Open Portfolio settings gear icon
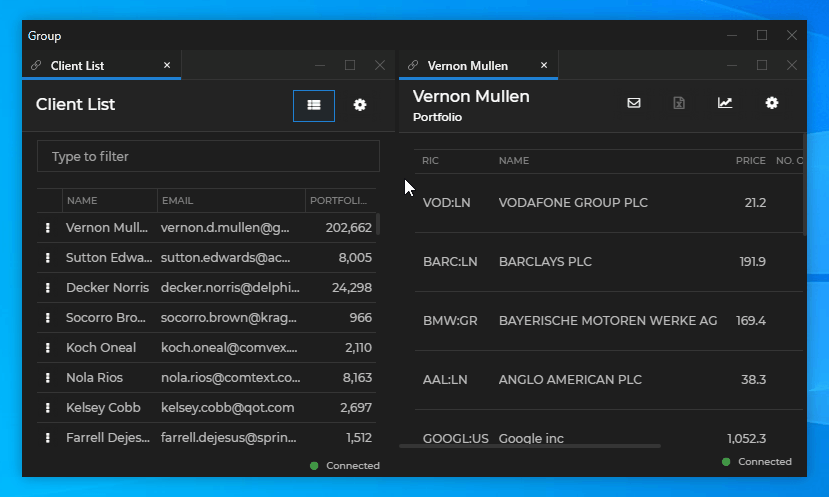The height and width of the screenshot is (497, 829). tap(771, 103)
